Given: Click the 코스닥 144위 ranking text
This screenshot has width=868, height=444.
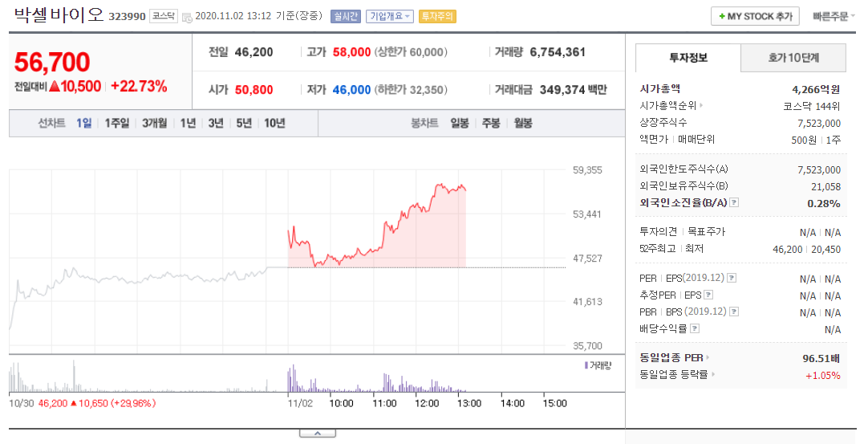Looking at the screenshot, I should pos(812,106).
